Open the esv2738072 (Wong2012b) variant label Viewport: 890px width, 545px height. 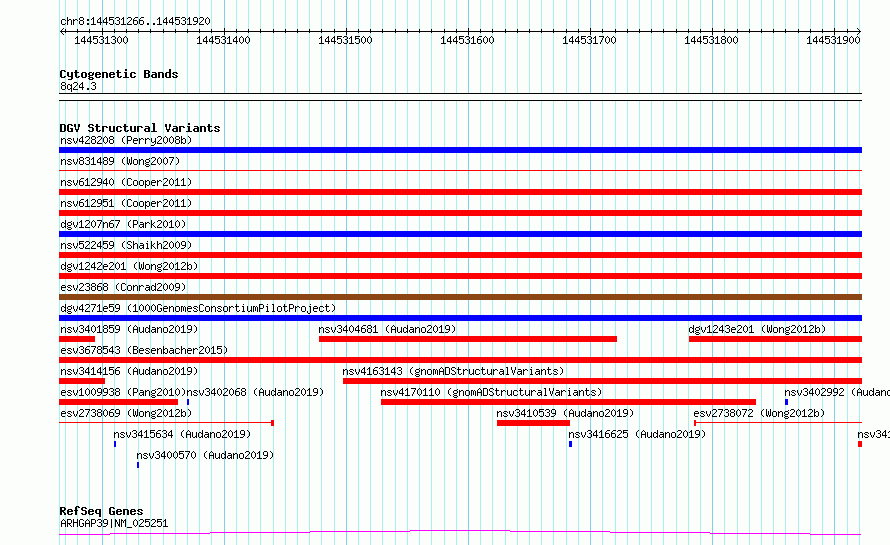coord(759,413)
